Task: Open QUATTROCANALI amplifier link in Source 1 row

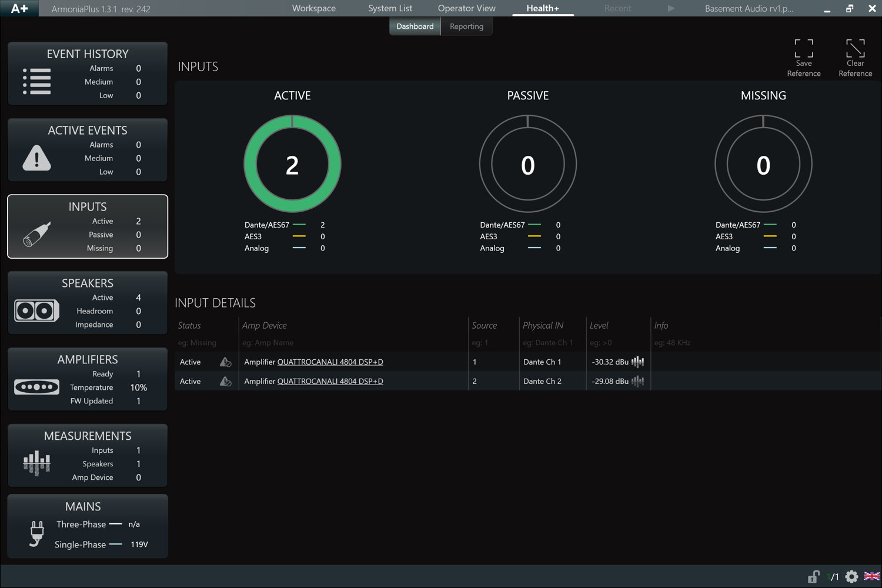Action: 330,362
